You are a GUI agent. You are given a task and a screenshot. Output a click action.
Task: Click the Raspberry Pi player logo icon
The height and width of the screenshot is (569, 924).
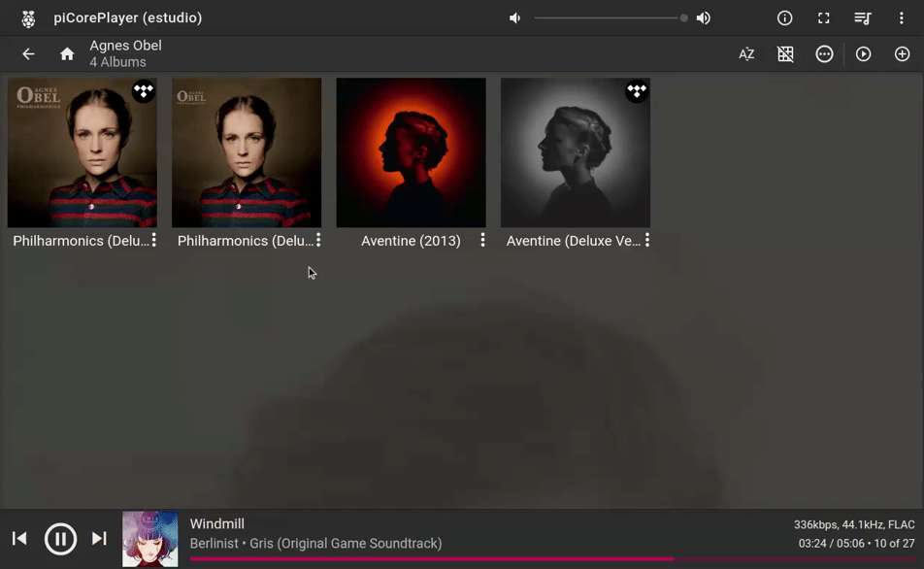28,18
